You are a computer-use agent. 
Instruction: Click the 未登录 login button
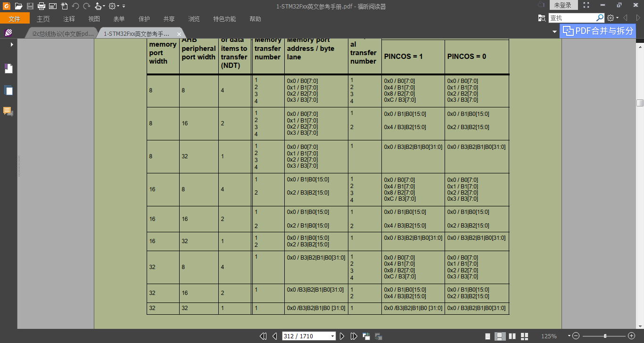(562, 5)
